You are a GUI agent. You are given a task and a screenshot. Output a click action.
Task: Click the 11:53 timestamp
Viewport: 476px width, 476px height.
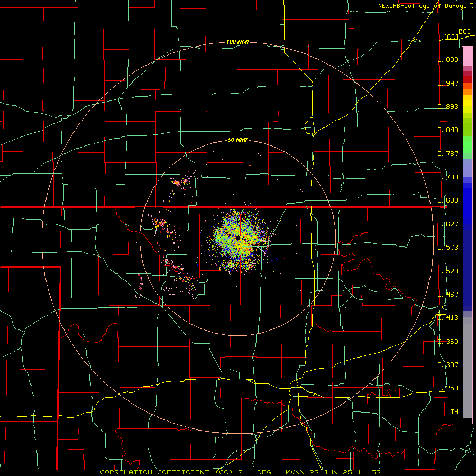pyautogui.click(x=369, y=472)
